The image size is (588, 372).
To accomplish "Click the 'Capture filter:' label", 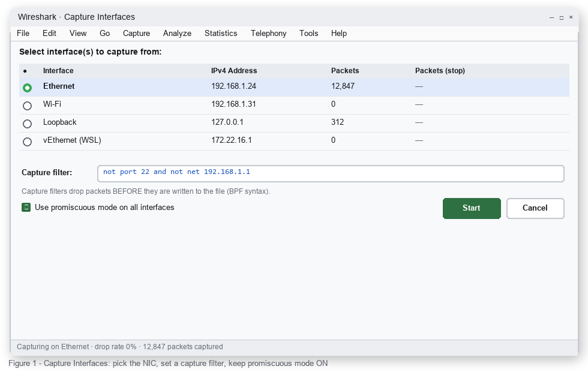I will [47, 173].
